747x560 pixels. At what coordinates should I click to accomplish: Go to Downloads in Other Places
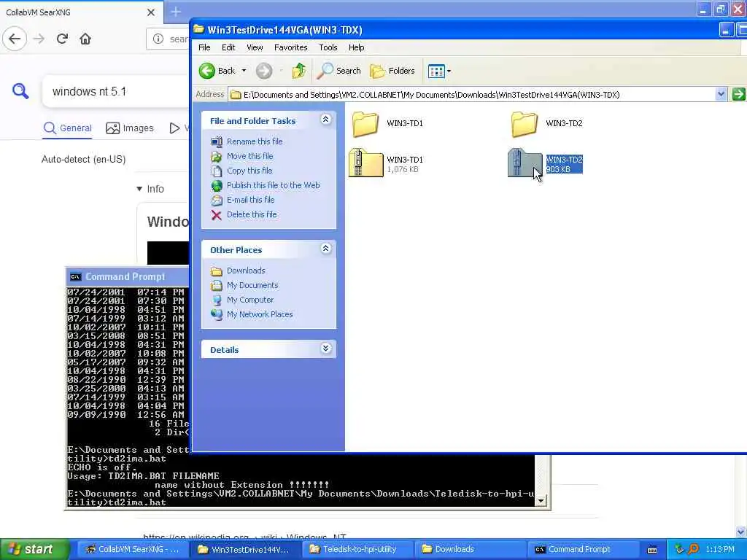[246, 271]
